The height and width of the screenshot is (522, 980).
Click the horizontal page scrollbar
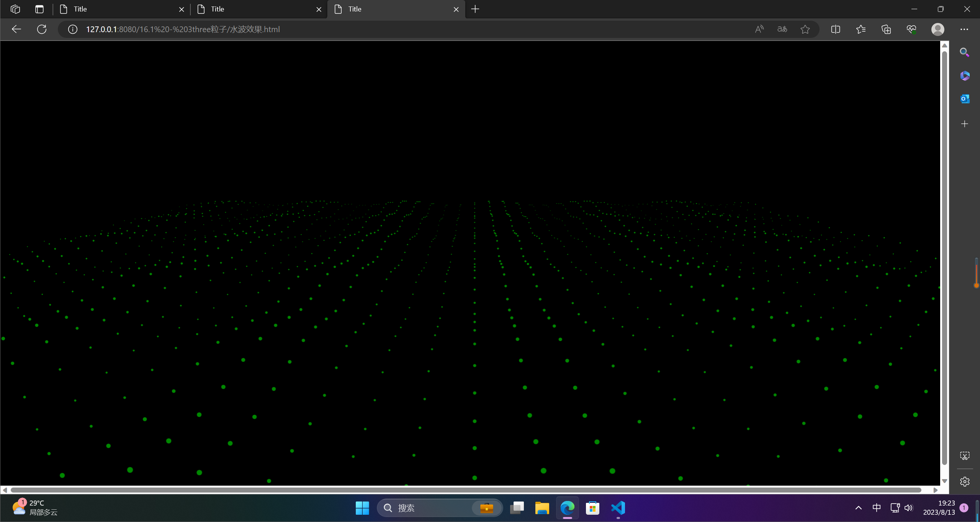tap(466, 490)
